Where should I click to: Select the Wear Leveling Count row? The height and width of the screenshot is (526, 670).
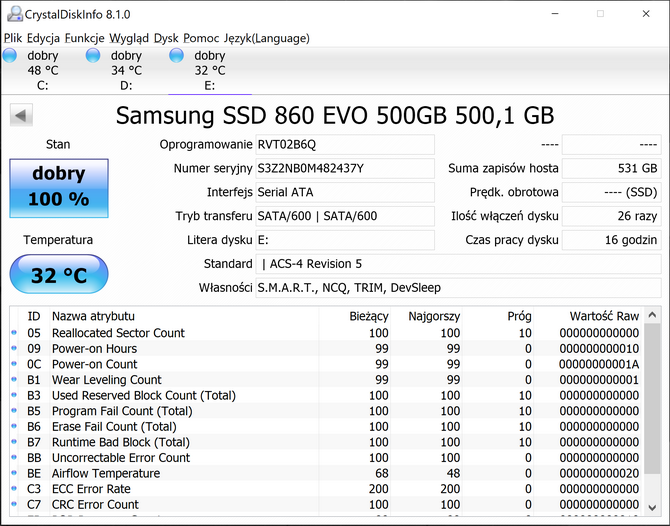click(326, 379)
